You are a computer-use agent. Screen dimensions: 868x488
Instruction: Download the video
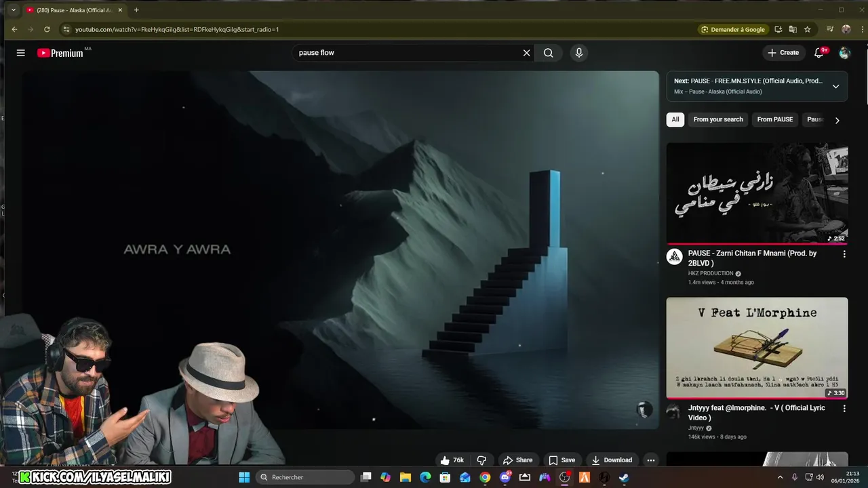tap(611, 460)
